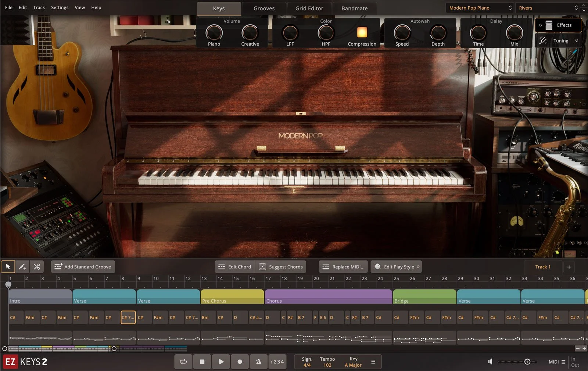Open Suggest Chords
Image resolution: width=588 pixels, height=371 pixels.
(281, 267)
